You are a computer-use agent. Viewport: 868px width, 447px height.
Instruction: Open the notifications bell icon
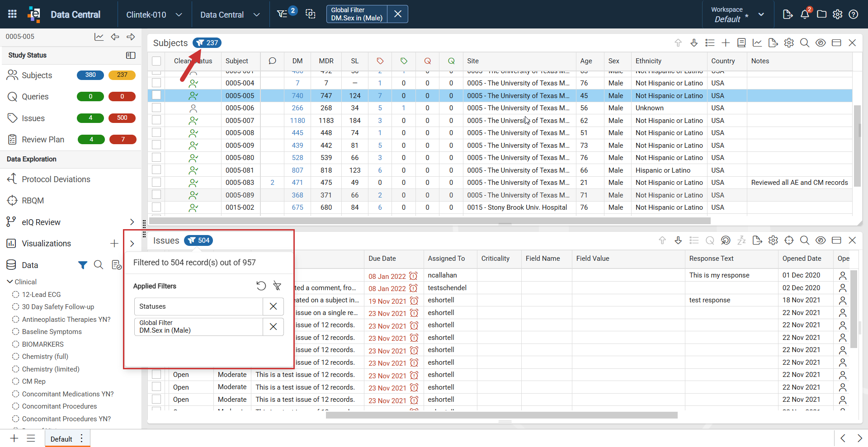click(805, 14)
